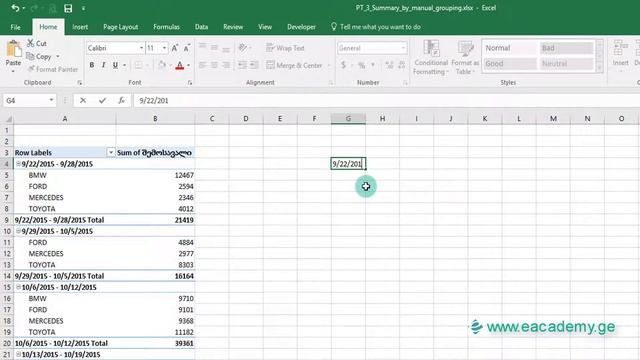Select column H header

(382, 119)
